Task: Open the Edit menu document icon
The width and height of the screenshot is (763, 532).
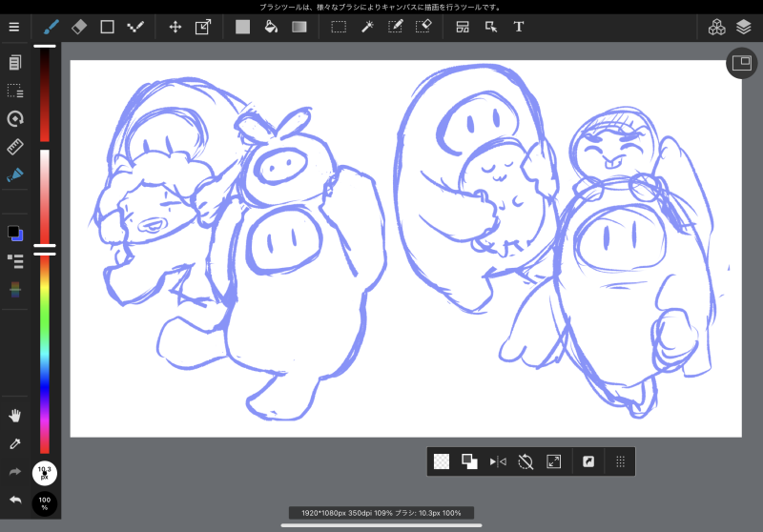Action: pyautogui.click(x=15, y=62)
